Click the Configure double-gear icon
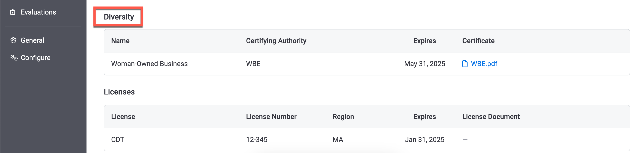The image size is (644, 153). click(14, 58)
